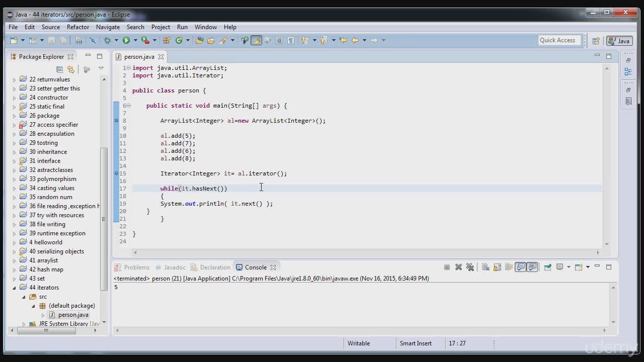The image size is (644, 362).
Task: Open the New wizard dropdown arrow
Action: click(22, 40)
